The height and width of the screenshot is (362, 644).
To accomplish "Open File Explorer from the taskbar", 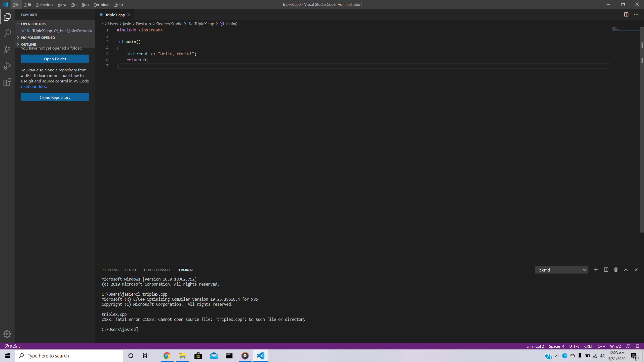I will click(182, 356).
